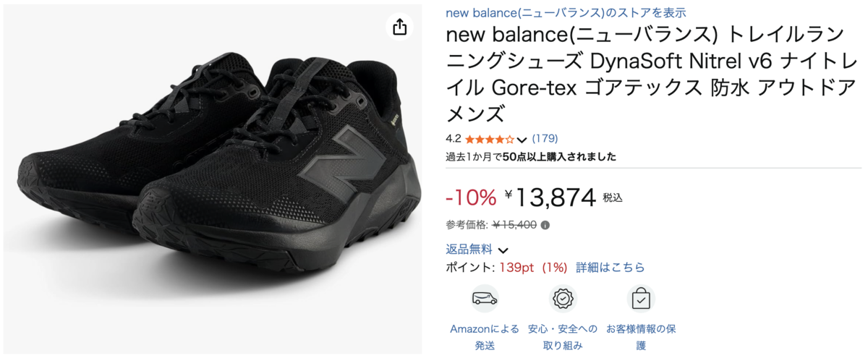Image resolution: width=868 pixels, height=361 pixels.
Task: Click the 4.2 rating number
Action: click(454, 139)
